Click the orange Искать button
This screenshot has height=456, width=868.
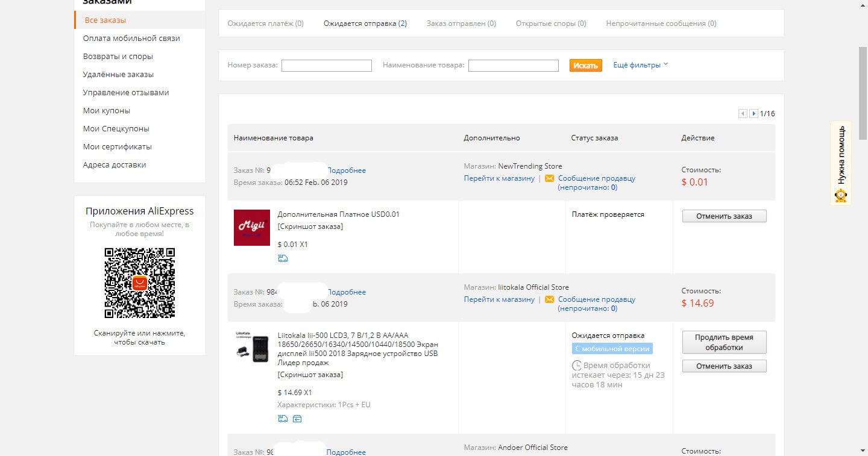(586, 66)
